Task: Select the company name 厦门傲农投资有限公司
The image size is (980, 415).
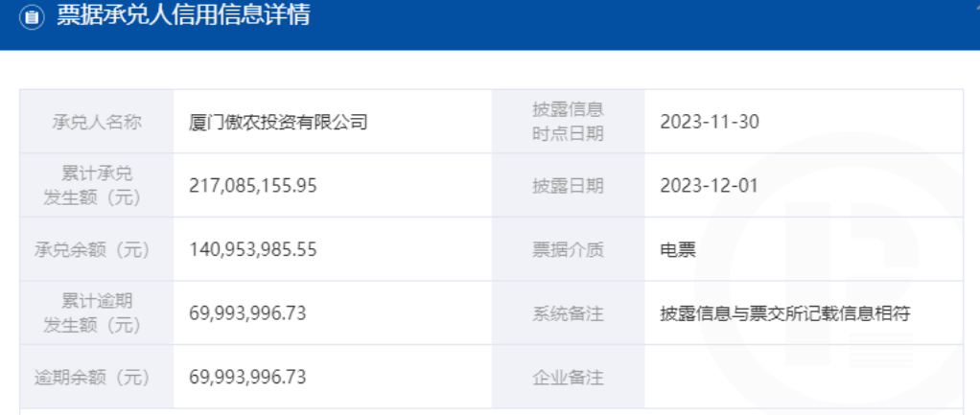Action: point(279,123)
